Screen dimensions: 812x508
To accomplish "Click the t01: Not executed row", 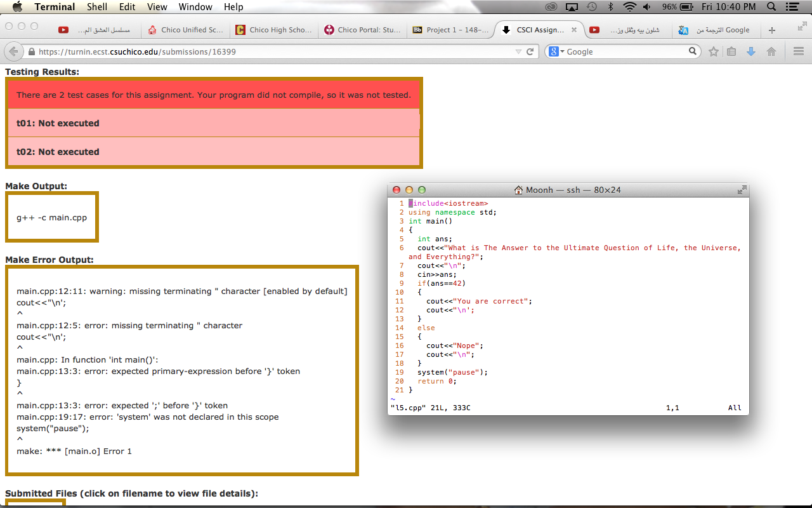I will (x=214, y=123).
